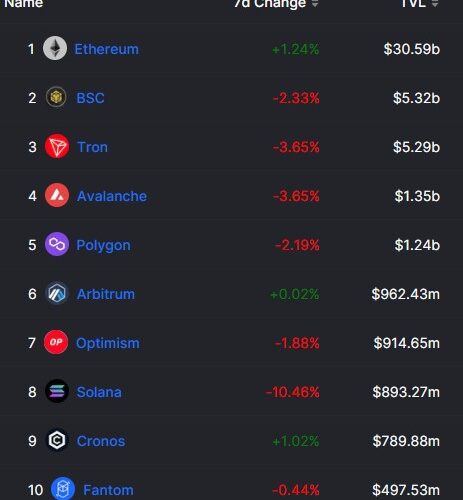Click the purple Polygon logo icon
This screenshot has height=500, width=463.
tap(57, 244)
